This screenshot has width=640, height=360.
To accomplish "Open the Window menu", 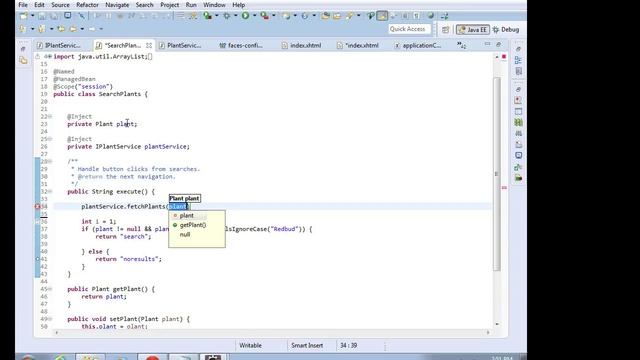I will [x=214, y=5].
